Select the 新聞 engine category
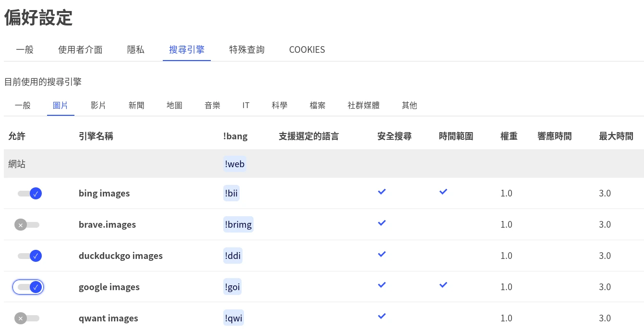Image resolution: width=644 pixels, height=331 pixels. [136, 105]
